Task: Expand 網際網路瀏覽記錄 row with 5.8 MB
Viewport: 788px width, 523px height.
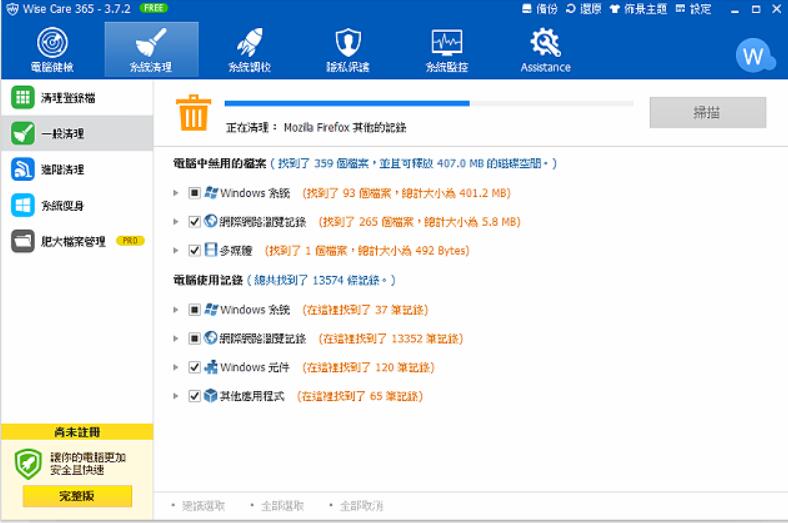Action: 176,222
